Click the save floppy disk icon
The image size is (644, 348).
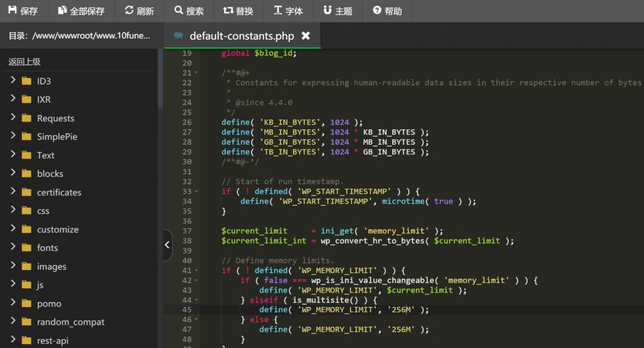(12, 11)
